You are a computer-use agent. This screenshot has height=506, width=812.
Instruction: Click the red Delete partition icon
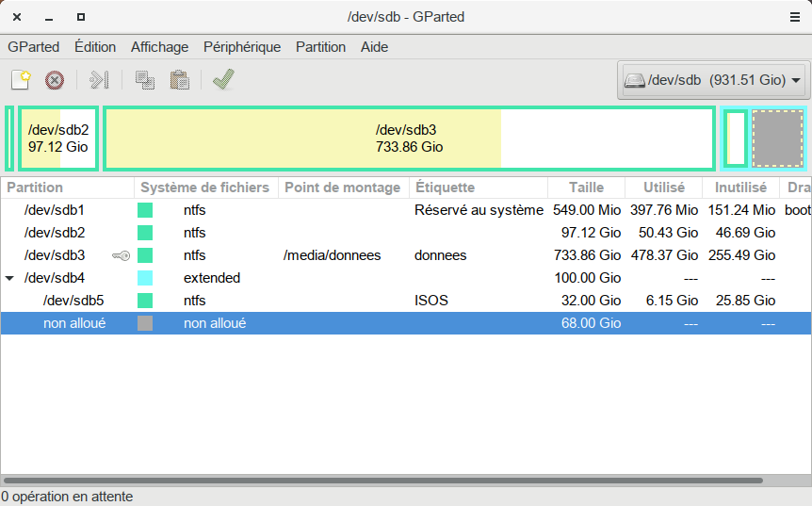pos(55,80)
